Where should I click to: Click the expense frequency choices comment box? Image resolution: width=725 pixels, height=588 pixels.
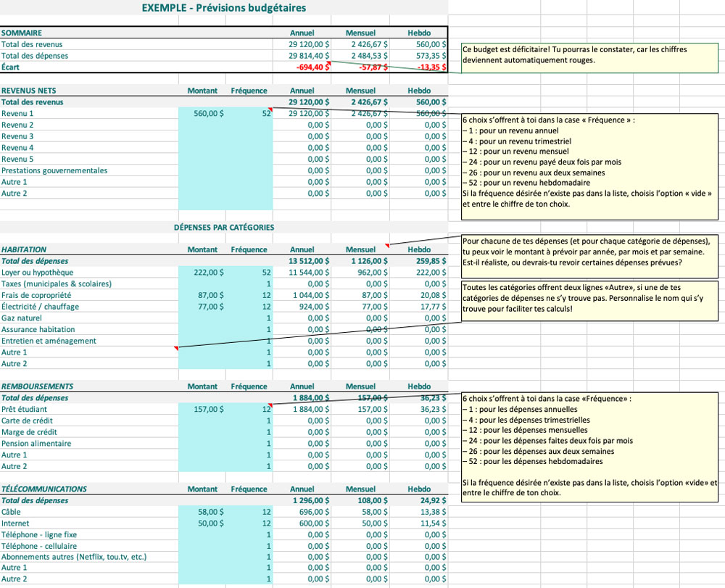pyautogui.click(x=589, y=447)
